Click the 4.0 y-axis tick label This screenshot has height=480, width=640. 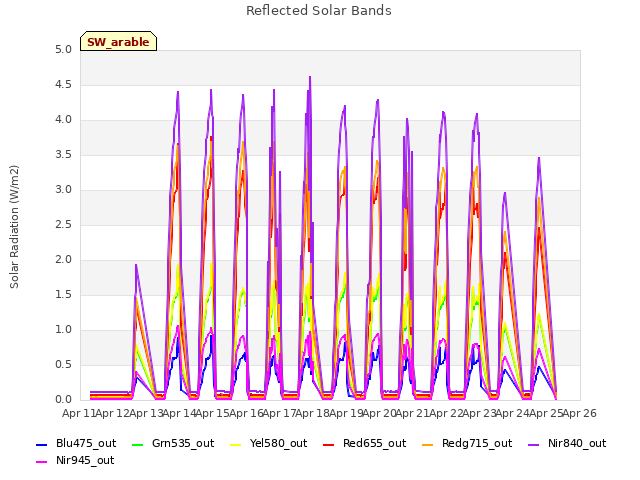point(63,120)
